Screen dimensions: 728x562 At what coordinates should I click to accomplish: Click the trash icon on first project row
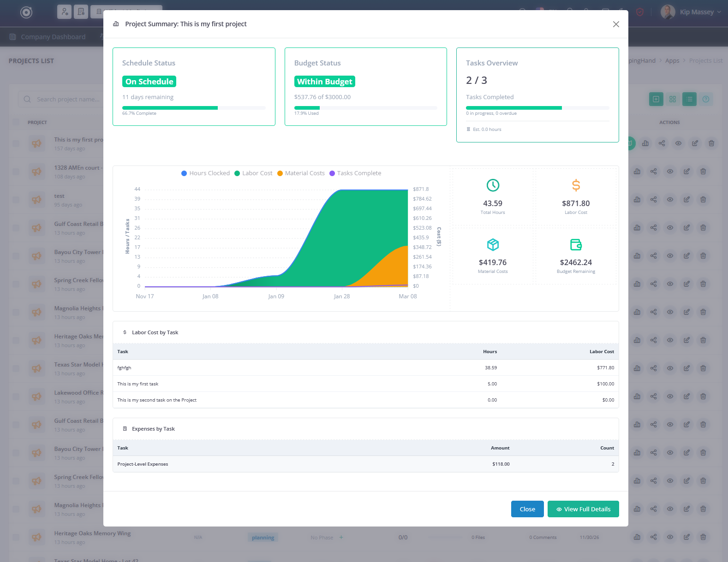pos(711,143)
